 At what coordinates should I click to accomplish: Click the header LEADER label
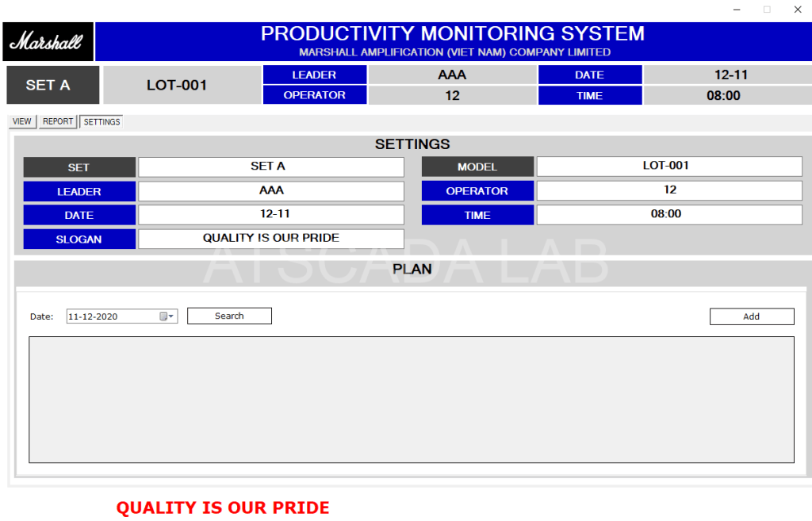click(x=315, y=75)
